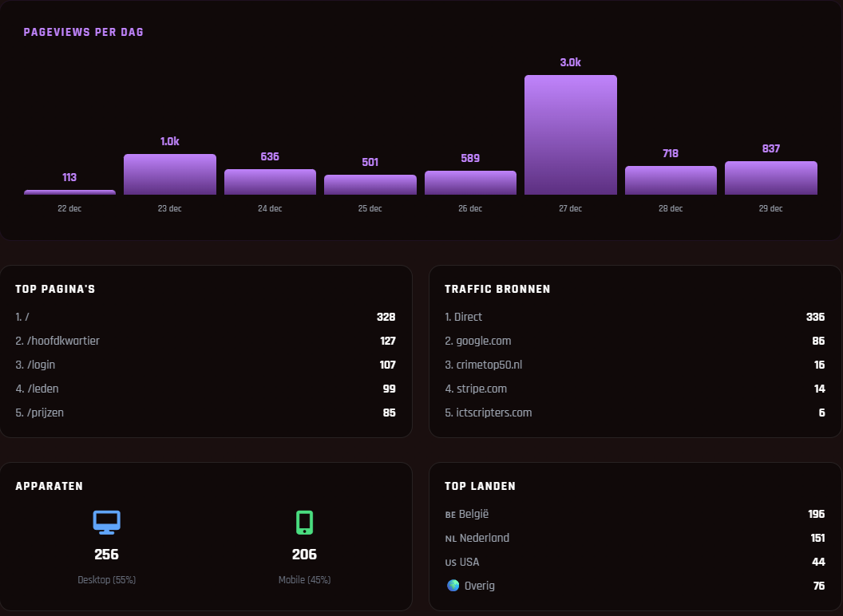843x616 pixels.
Task: Click the 29 dec pageviews bar
Action: (770, 178)
